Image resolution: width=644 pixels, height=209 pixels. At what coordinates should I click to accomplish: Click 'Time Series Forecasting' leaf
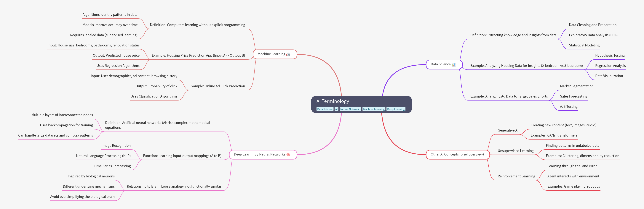(x=112, y=166)
